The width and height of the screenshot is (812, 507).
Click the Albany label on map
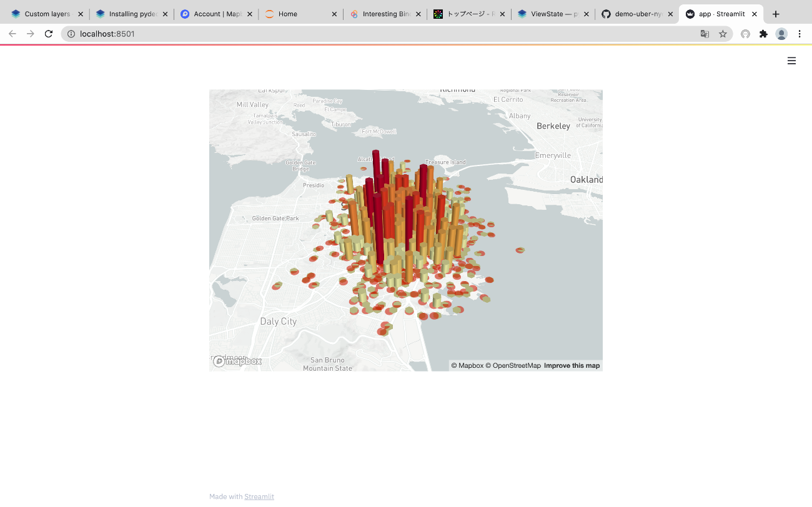520,116
